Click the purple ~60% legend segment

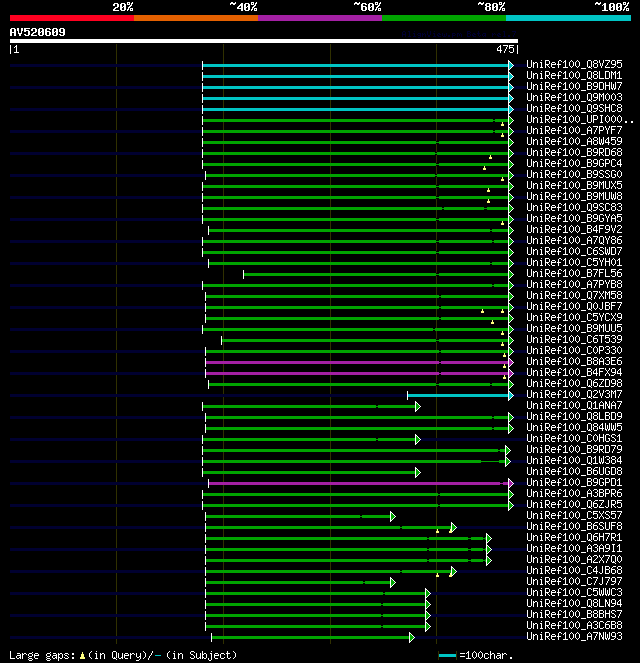[320, 18]
